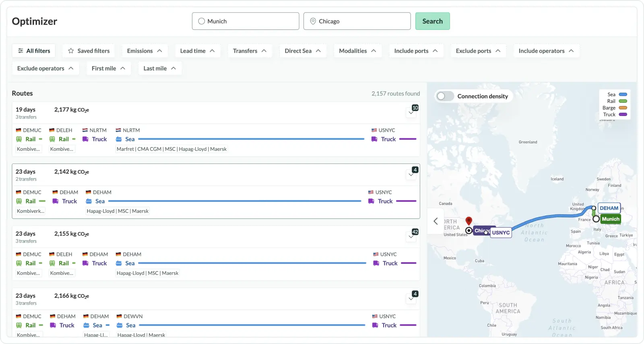Screen dimensions: 644x344
Task: Click the circle origin icon in Munich field
Action: coord(202,21)
